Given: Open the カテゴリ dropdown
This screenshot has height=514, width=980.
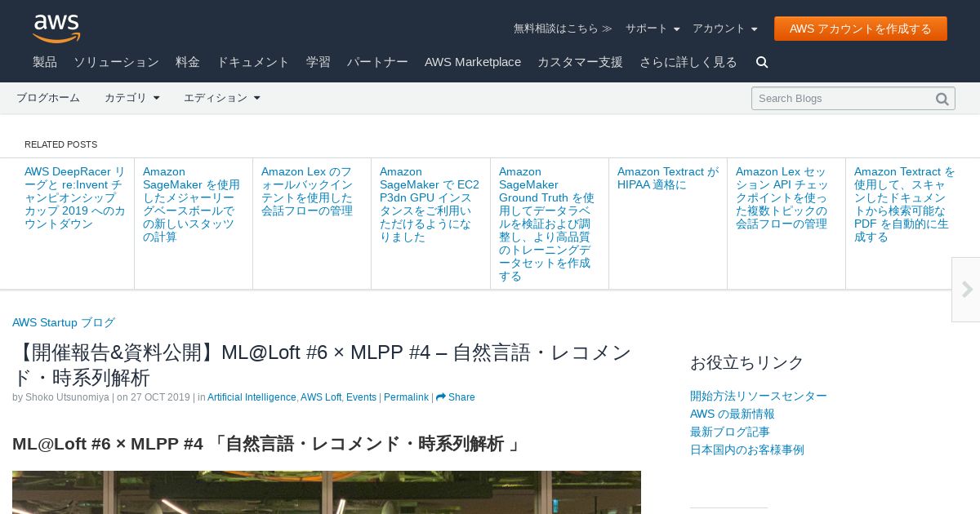Looking at the screenshot, I should pos(131,98).
